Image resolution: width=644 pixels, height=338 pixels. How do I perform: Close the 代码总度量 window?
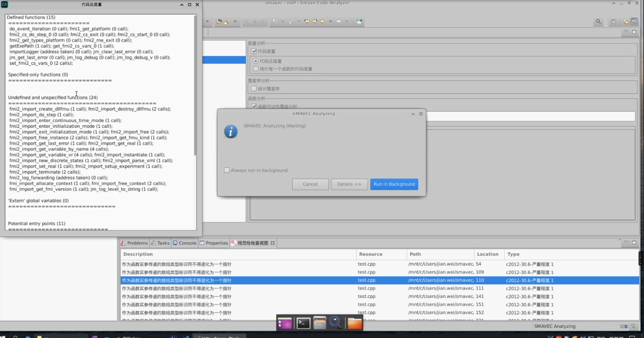[197, 5]
